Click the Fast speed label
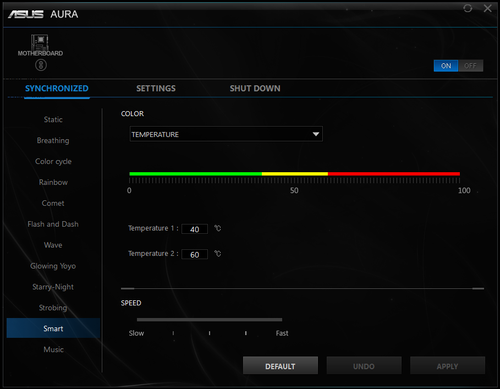The width and height of the screenshot is (500, 389). (282, 333)
